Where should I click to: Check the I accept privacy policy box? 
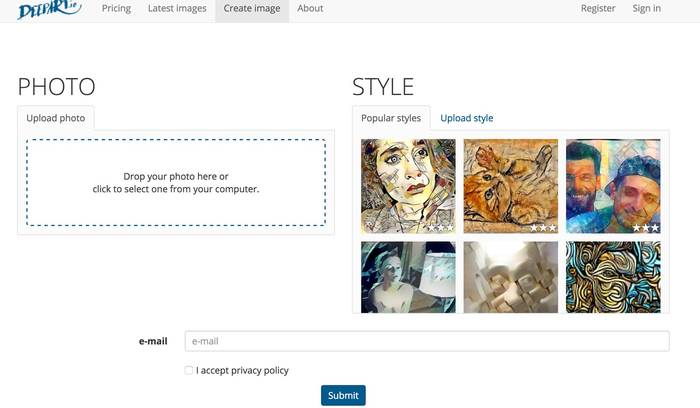189,370
